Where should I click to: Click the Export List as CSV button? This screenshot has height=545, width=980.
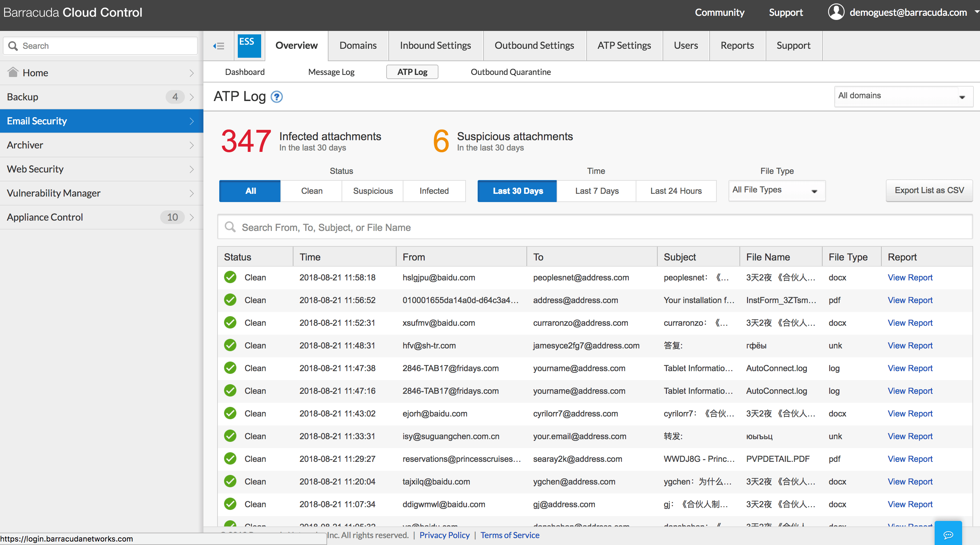[x=929, y=190]
